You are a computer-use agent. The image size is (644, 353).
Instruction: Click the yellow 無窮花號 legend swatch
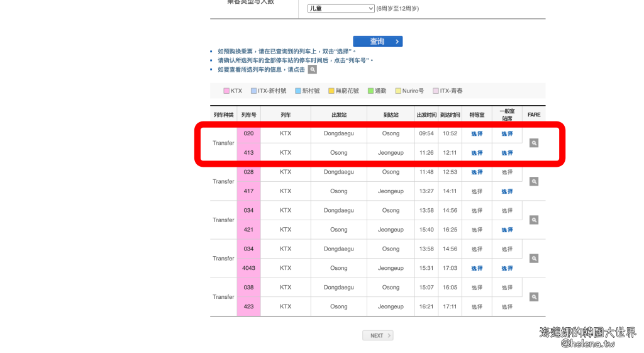[331, 91]
